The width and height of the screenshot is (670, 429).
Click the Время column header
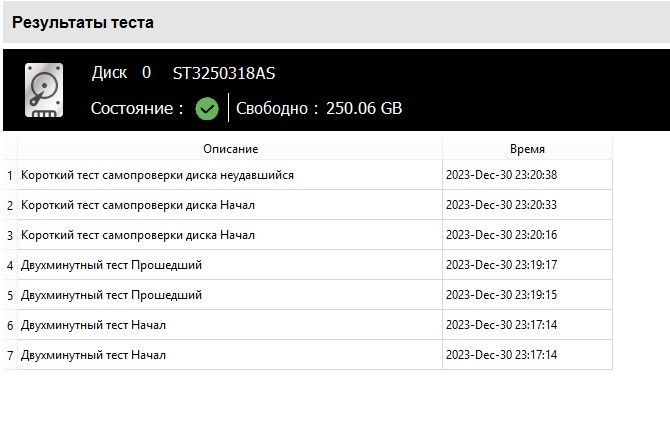[527, 149]
